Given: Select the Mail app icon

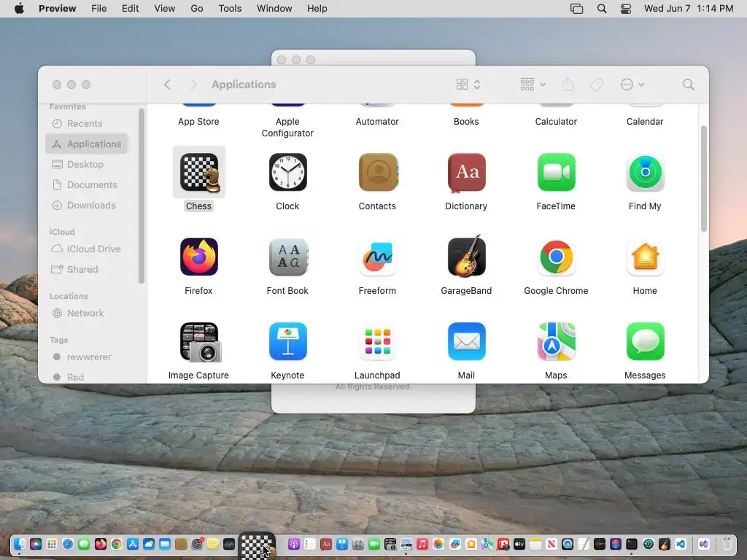Looking at the screenshot, I should pos(466,341).
